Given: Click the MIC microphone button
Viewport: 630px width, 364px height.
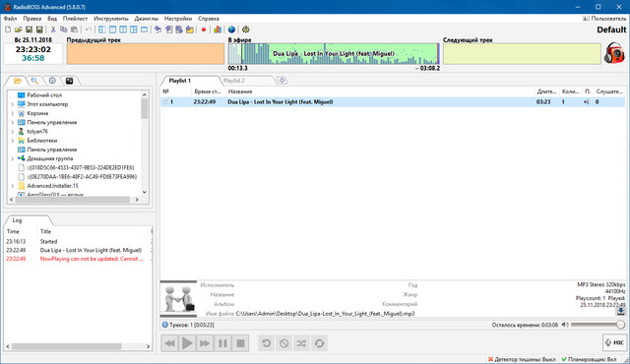Looking at the screenshot, I should [x=614, y=342].
